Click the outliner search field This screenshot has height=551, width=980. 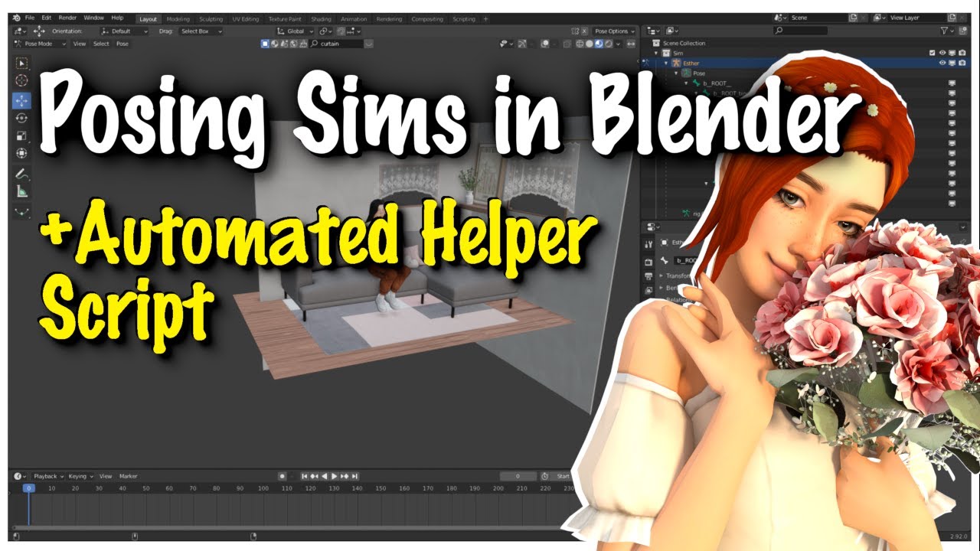pos(800,31)
